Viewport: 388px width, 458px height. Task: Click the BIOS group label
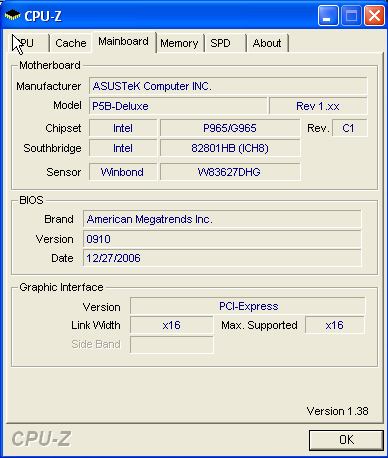pos(31,200)
